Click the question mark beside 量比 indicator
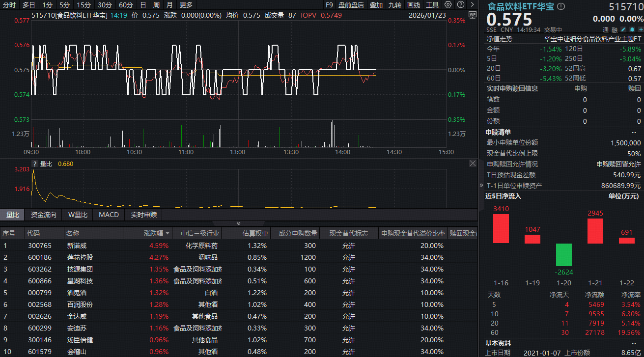644x357 pixels. [35, 164]
